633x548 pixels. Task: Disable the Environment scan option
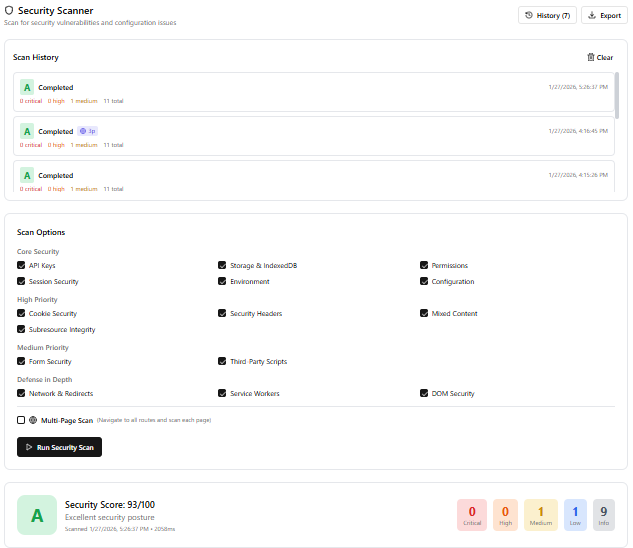pos(222,281)
